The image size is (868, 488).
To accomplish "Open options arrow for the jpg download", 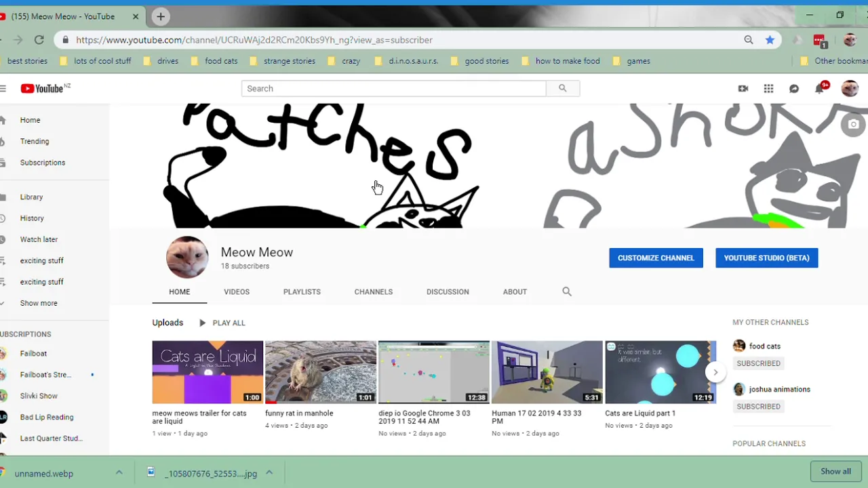I will 269,473.
